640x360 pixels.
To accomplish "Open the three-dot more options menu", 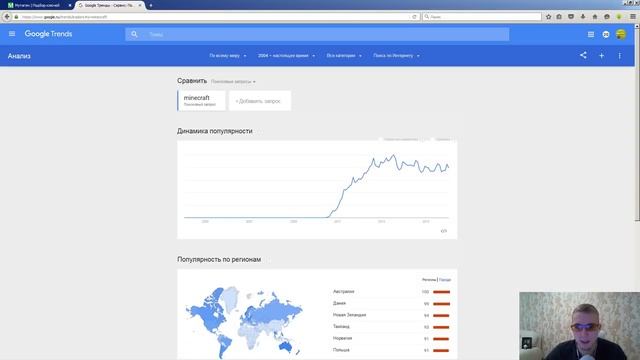I will 620,56.
